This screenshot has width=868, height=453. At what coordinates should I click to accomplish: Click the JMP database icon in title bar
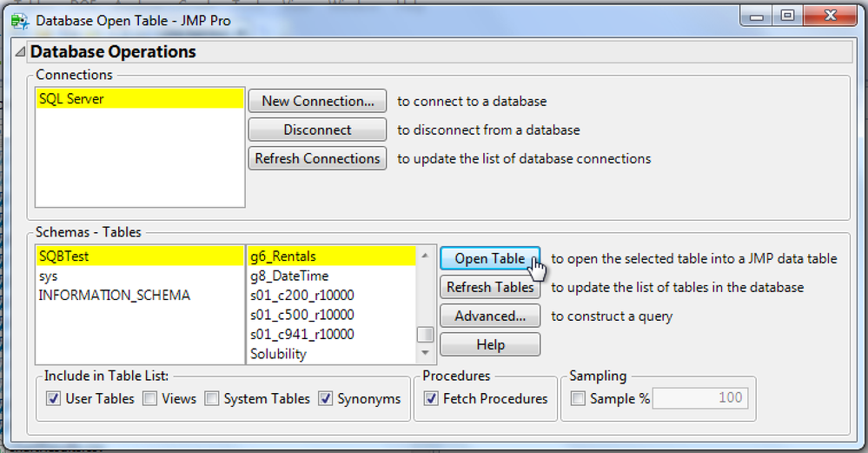(x=19, y=21)
